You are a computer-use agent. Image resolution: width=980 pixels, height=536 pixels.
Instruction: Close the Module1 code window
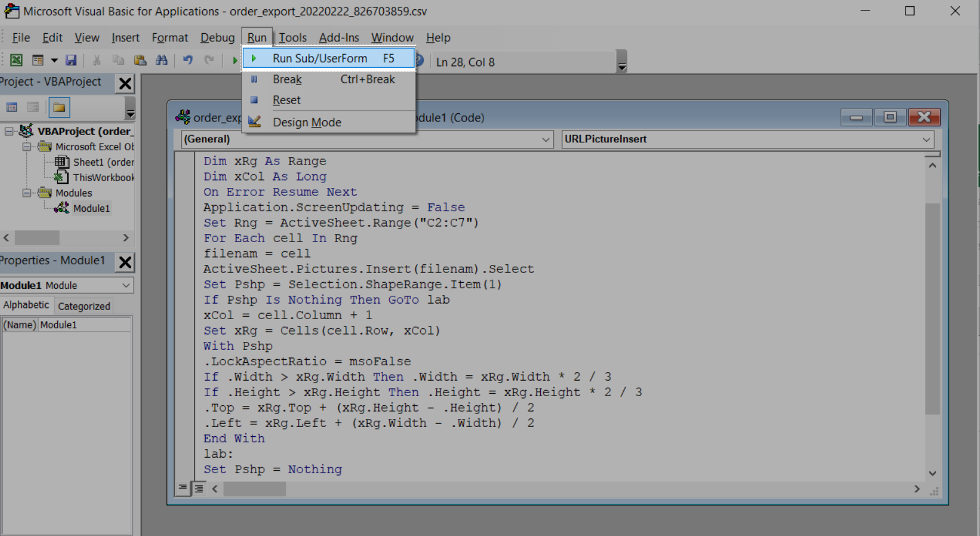(x=924, y=117)
